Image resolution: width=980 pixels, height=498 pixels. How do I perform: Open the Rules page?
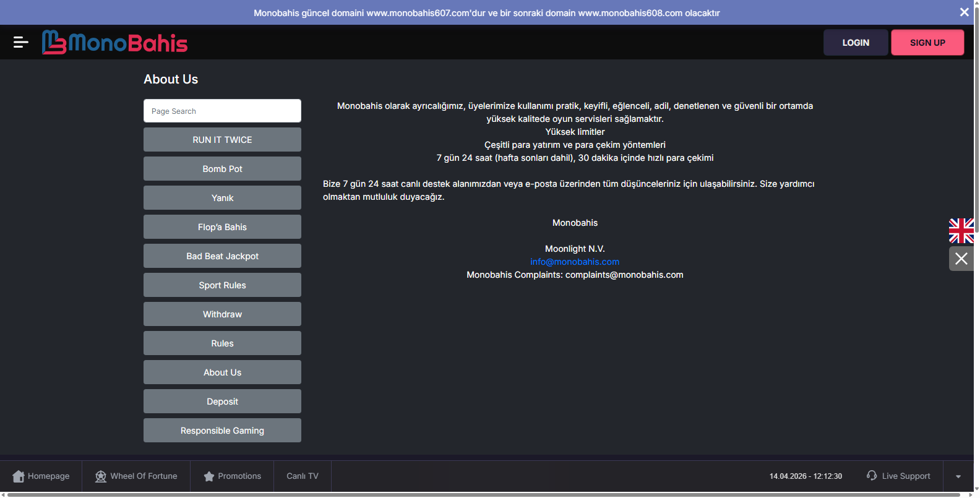[x=222, y=343]
